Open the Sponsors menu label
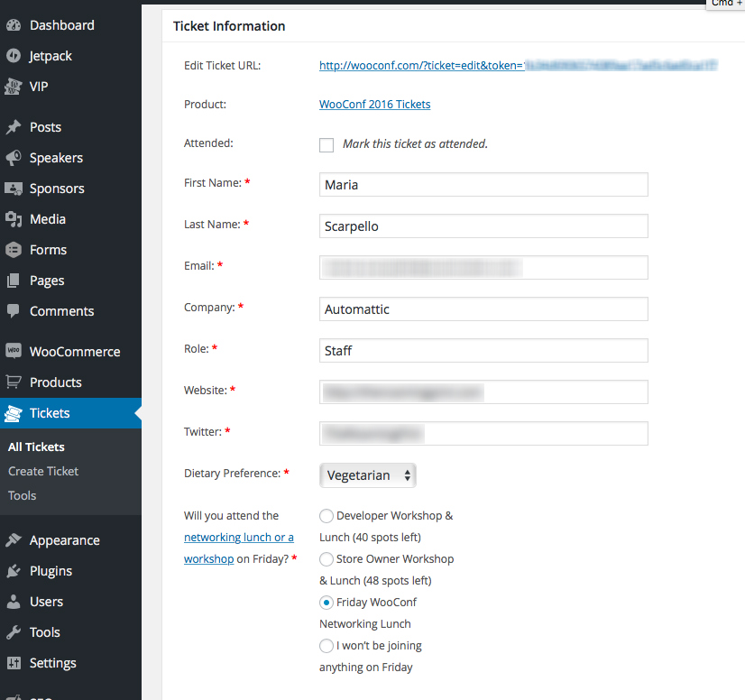 tap(57, 189)
